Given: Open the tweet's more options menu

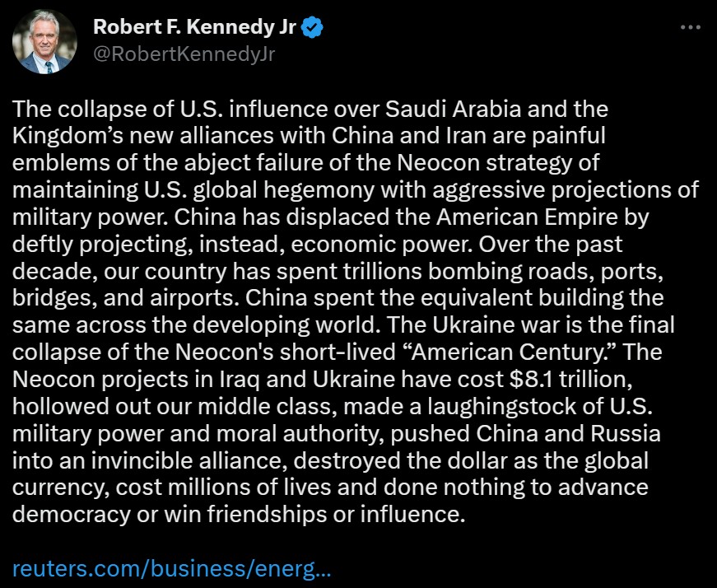Looking at the screenshot, I should pyautogui.click(x=689, y=27).
